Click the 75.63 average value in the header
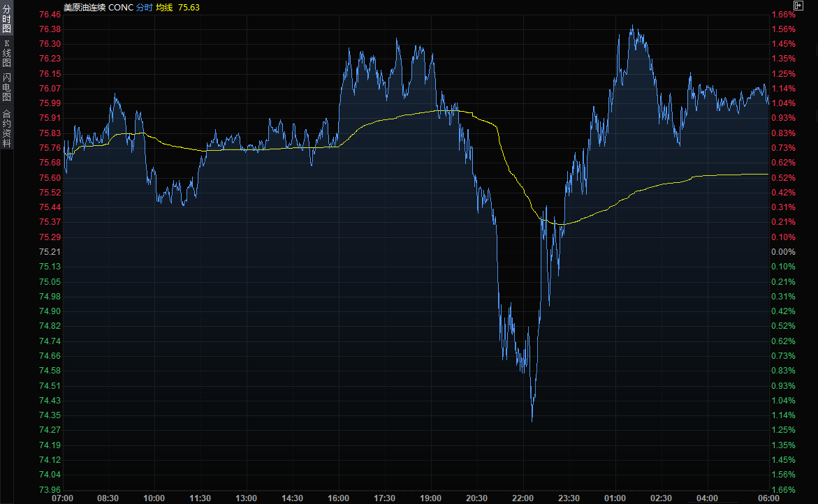 (x=189, y=7)
